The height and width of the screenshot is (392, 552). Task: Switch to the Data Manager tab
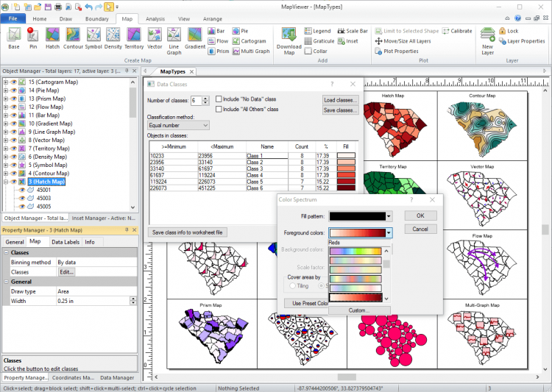(x=117, y=377)
